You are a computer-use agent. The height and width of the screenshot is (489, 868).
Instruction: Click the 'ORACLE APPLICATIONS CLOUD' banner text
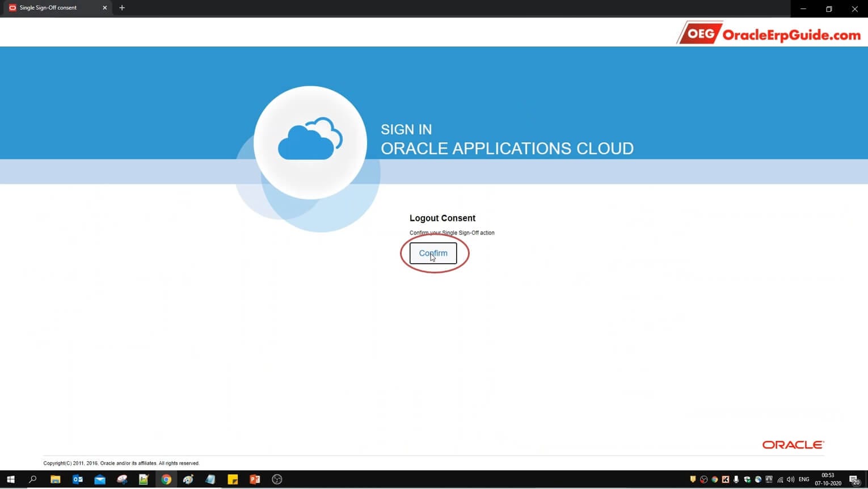point(507,148)
